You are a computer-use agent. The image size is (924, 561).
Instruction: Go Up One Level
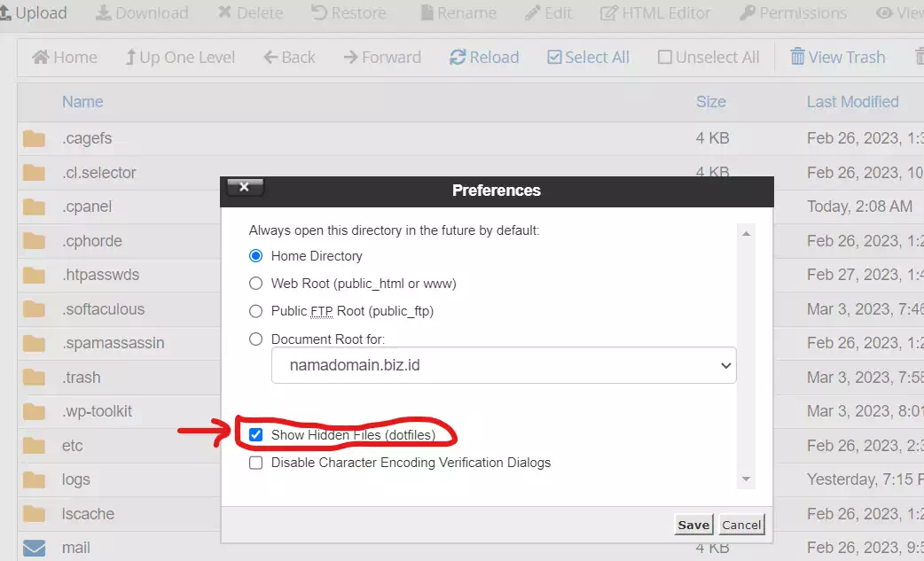180,57
